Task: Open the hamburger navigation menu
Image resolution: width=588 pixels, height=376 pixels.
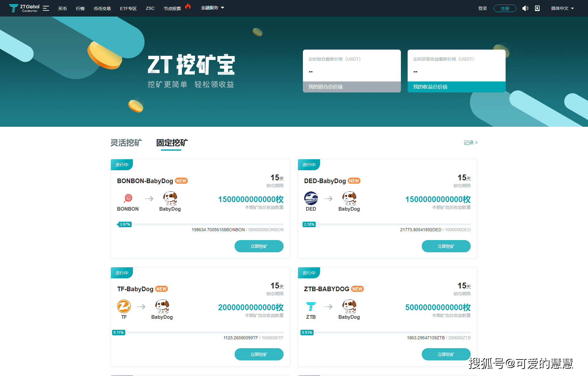Action: (46, 8)
